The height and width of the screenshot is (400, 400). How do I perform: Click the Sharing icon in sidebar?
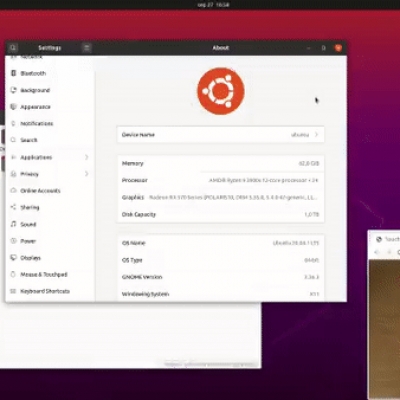13,207
